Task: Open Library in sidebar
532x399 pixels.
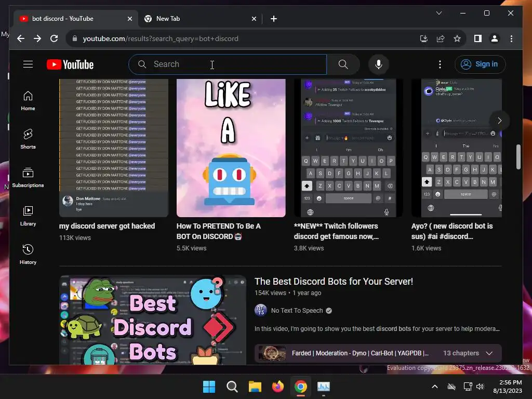Action: click(28, 216)
